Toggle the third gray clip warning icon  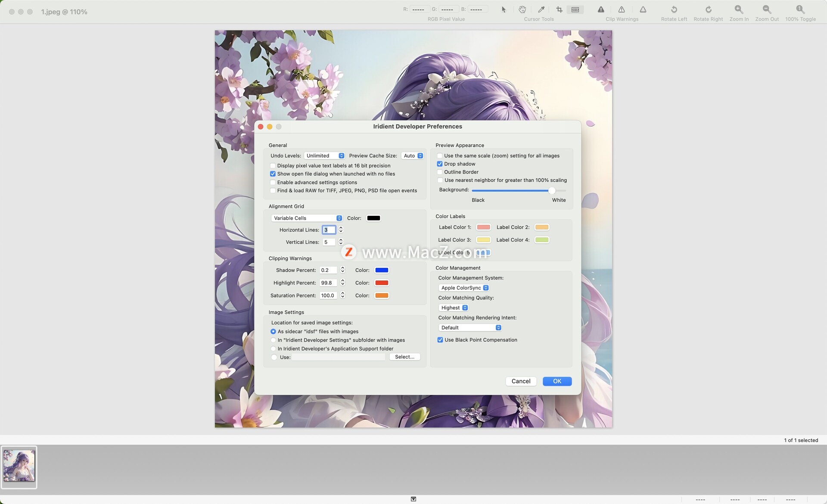(643, 9)
